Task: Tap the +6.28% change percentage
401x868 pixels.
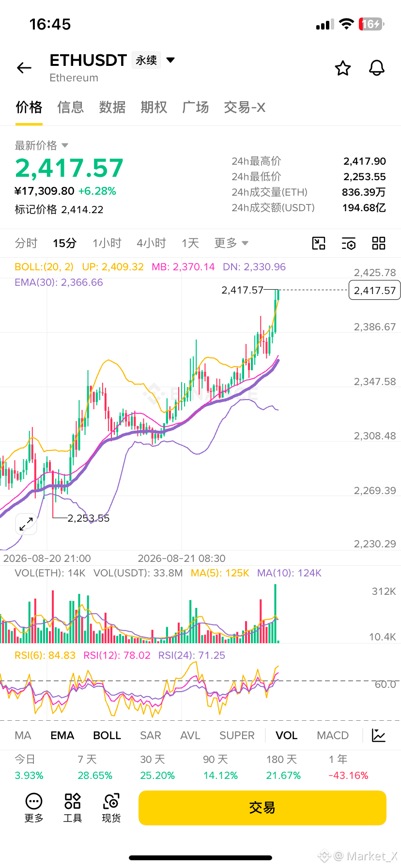Action: coord(97,191)
